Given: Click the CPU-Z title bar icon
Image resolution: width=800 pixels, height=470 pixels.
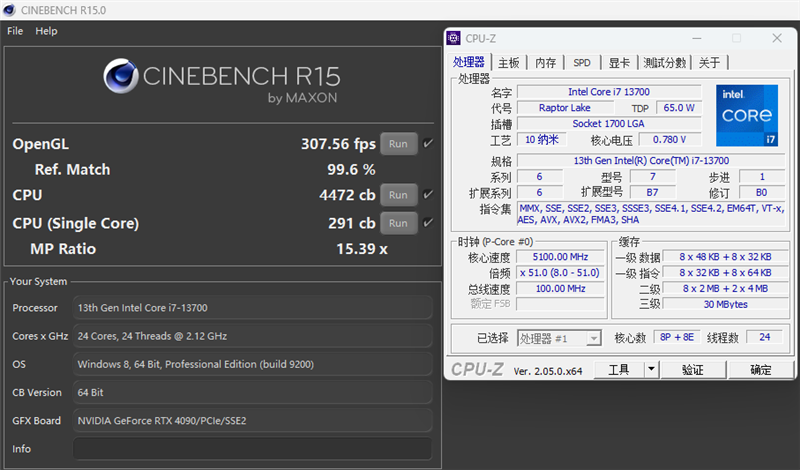Looking at the screenshot, I should tap(455, 39).
